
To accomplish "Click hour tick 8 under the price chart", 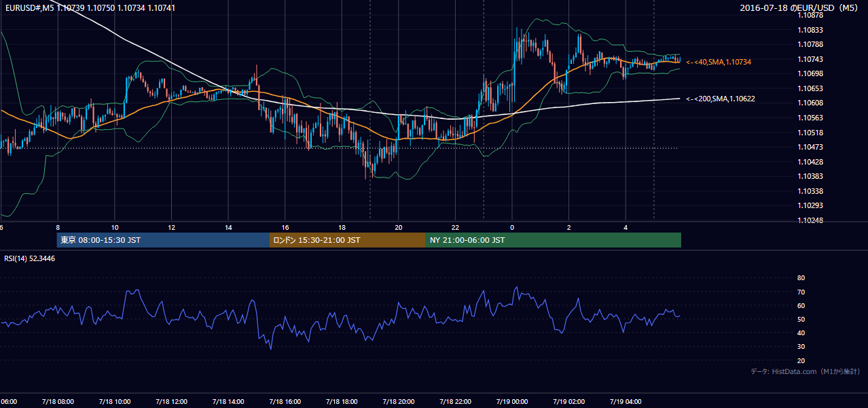I will point(58,227).
